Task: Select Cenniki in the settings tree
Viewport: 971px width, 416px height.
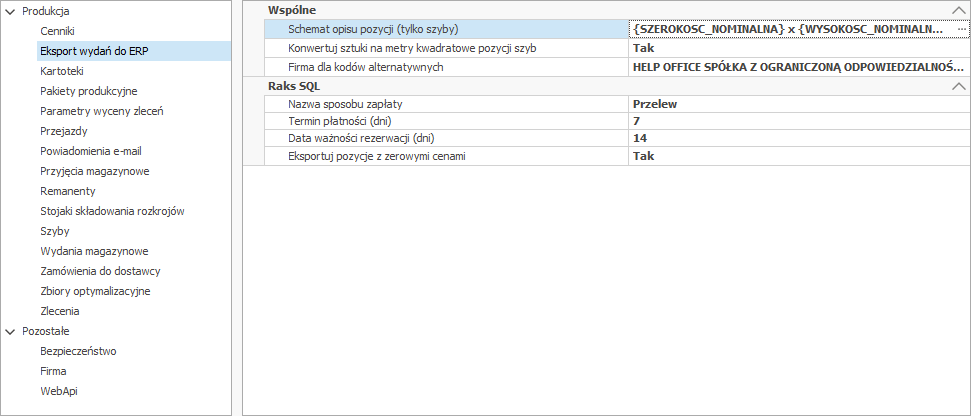Action: click(57, 31)
